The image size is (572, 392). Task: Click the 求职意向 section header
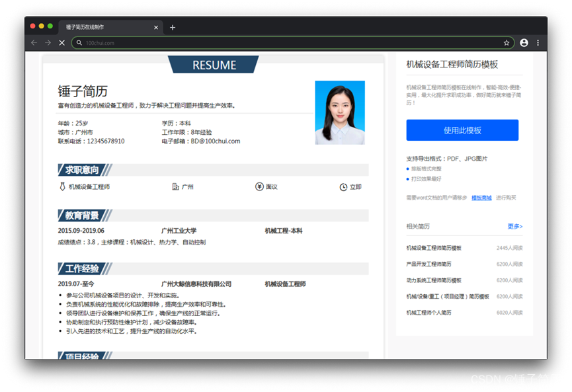[x=82, y=170]
